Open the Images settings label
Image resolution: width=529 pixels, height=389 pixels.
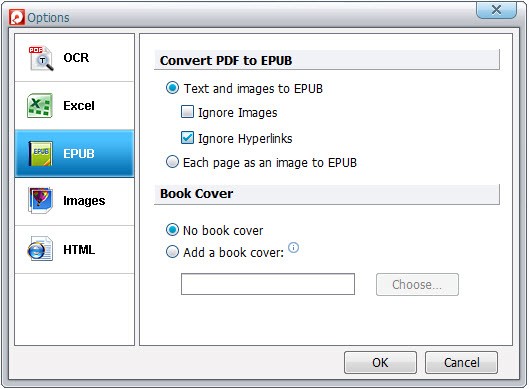84,201
